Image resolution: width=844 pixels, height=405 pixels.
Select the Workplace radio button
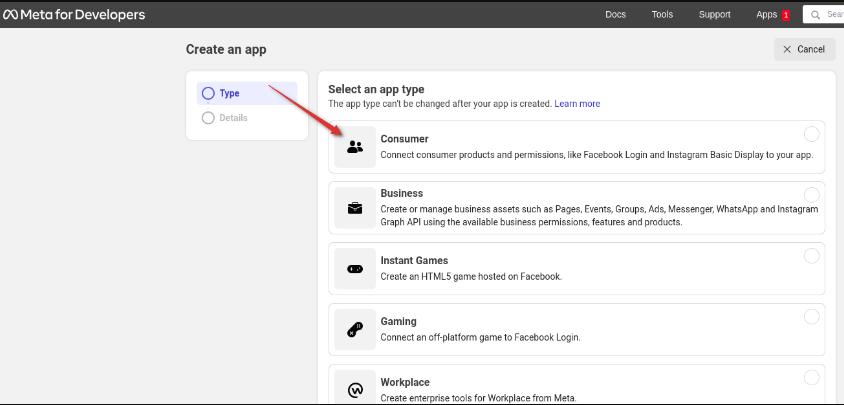(811, 378)
